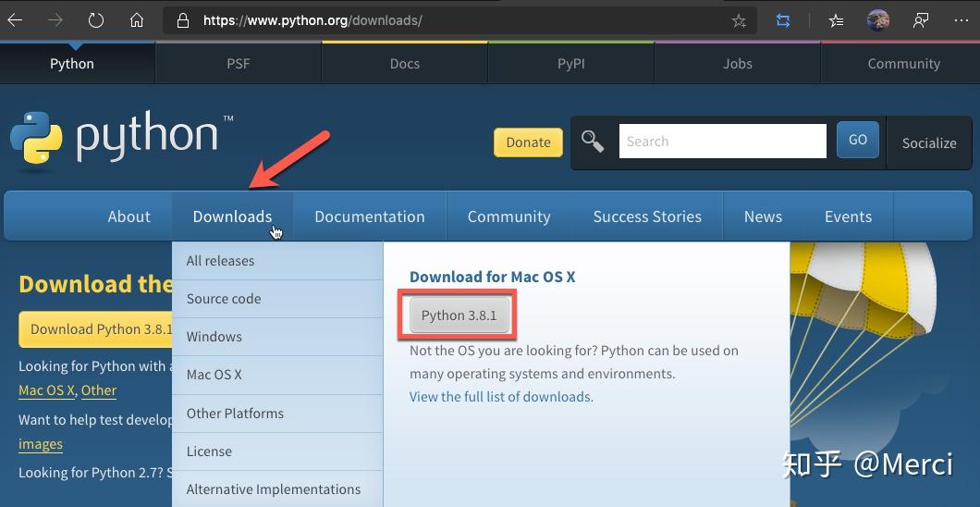Select Alternative Implementations in dropdown
Image resolution: width=980 pixels, height=507 pixels.
277,488
